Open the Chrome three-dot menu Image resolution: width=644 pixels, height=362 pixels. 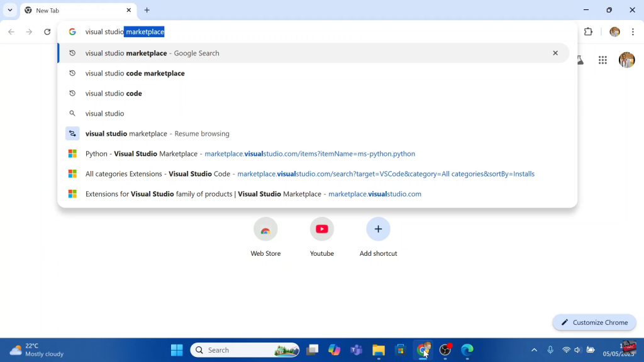(x=633, y=31)
